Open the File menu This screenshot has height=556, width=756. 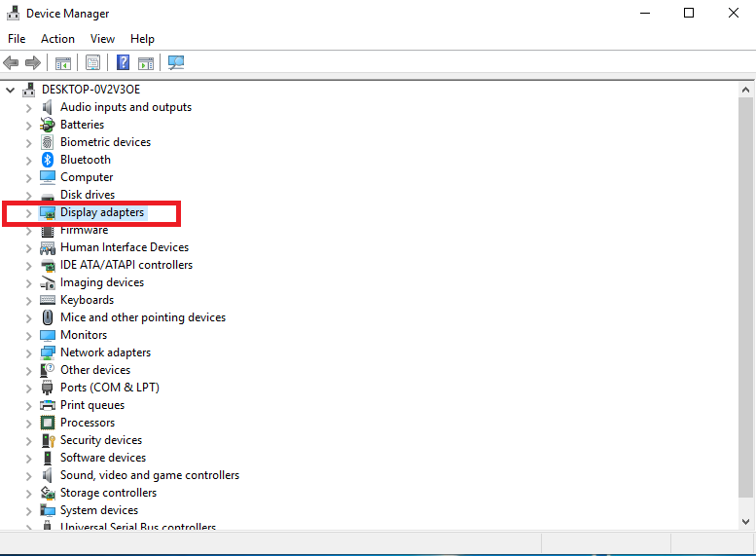tap(17, 39)
